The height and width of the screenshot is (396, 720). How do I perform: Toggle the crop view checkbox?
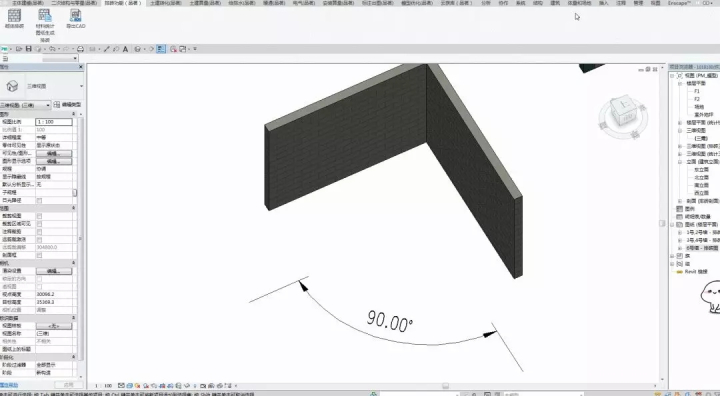click(x=39, y=216)
